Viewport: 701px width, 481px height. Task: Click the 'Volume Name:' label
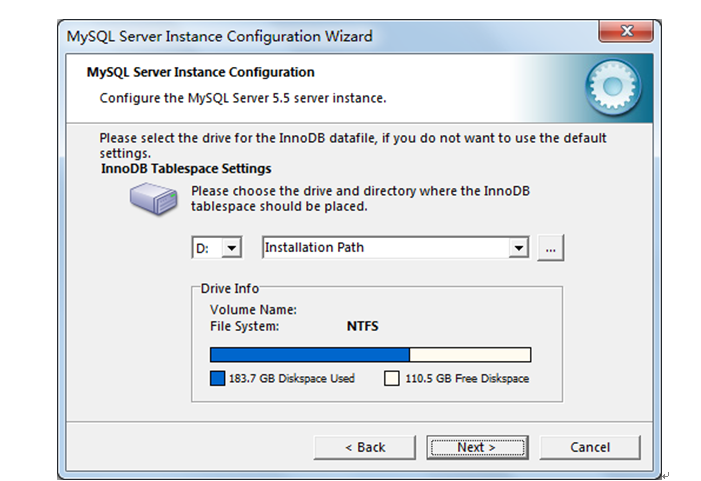[x=253, y=310]
